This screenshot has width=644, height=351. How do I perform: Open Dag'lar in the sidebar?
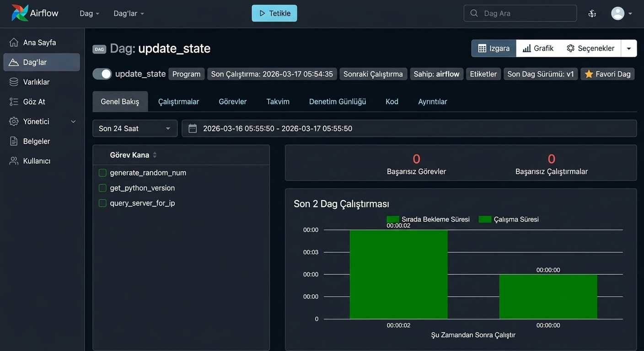pos(42,62)
